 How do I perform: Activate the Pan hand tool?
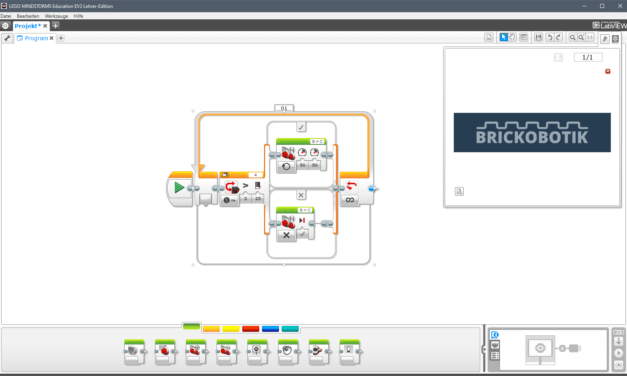coord(513,37)
